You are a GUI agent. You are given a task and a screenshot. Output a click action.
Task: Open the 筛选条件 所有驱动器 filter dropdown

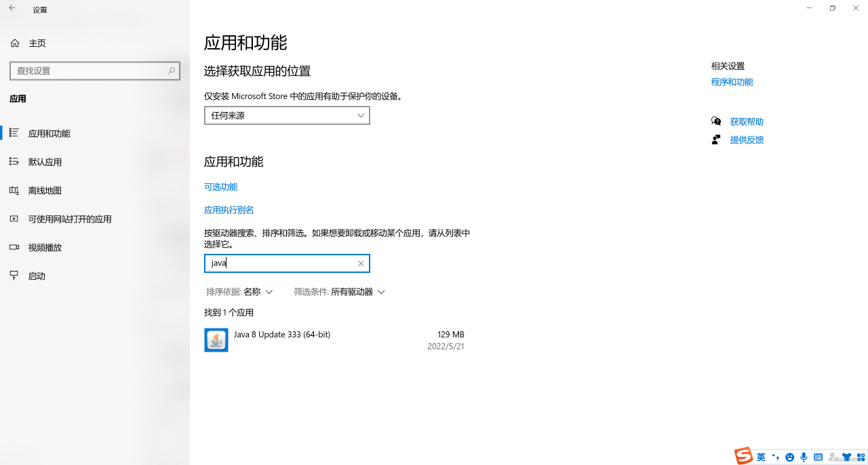tap(339, 292)
